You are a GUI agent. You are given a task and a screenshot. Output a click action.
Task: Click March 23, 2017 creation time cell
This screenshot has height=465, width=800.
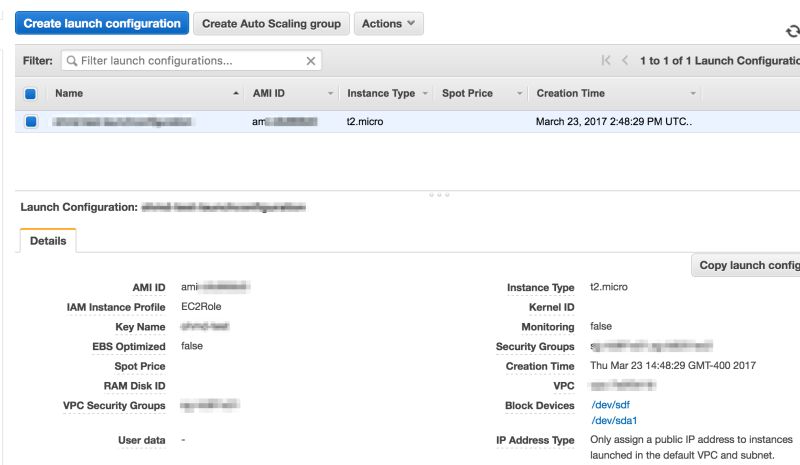(614, 121)
